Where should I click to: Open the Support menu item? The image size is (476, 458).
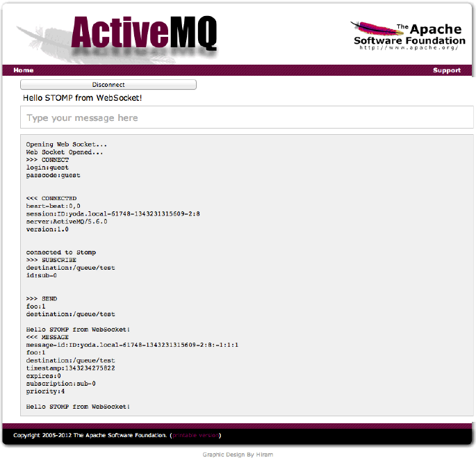coord(447,70)
